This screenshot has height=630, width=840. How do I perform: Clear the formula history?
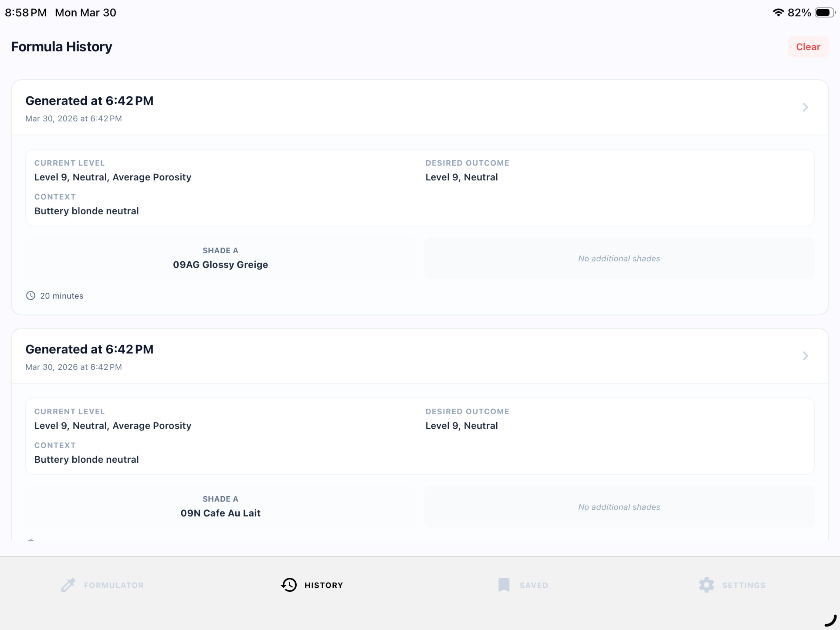point(808,47)
